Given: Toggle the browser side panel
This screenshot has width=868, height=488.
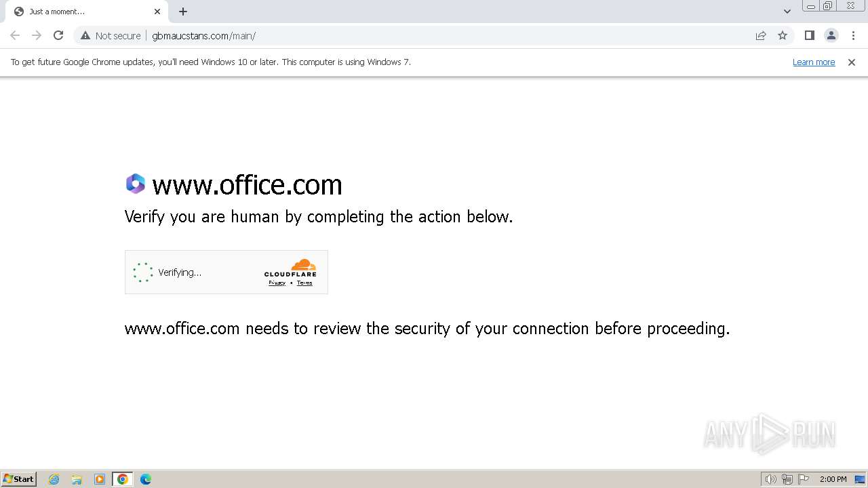Looking at the screenshot, I should (x=809, y=35).
